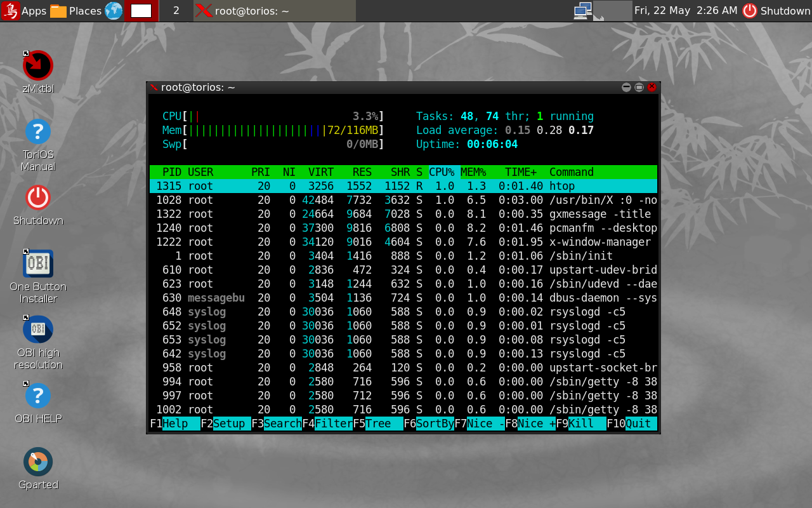Switch to workspace 2 in pager

[176, 11]
